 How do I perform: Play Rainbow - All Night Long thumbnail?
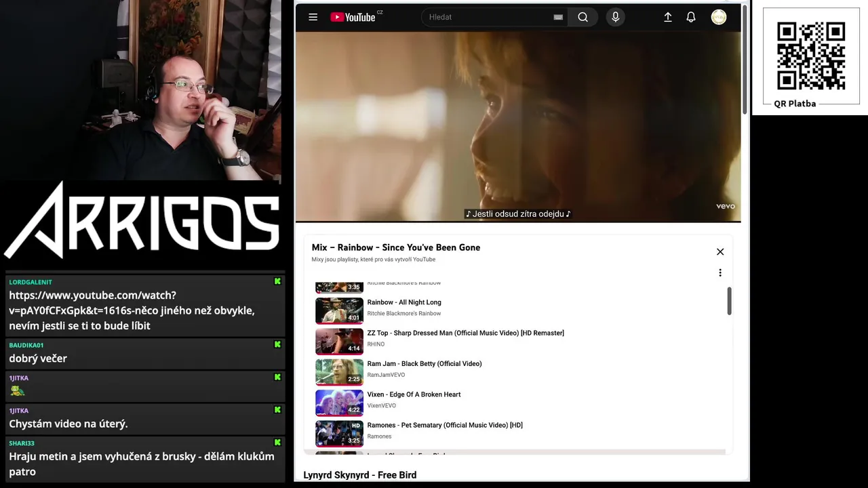339,310
